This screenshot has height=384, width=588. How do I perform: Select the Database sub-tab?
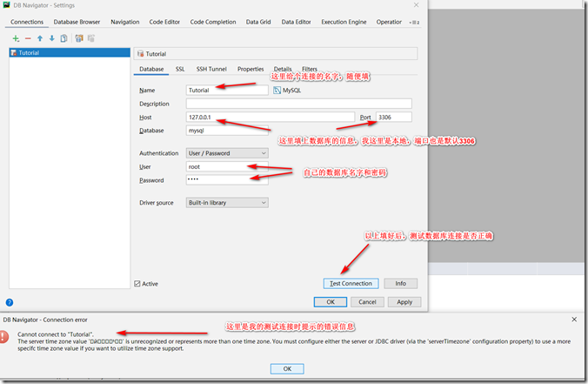point(151,69)
